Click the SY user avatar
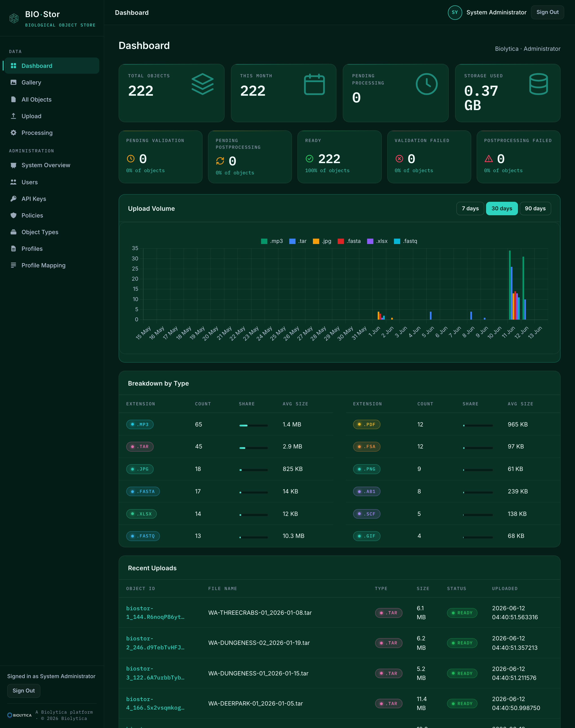The image size is (575, 728). pos(455,12)
